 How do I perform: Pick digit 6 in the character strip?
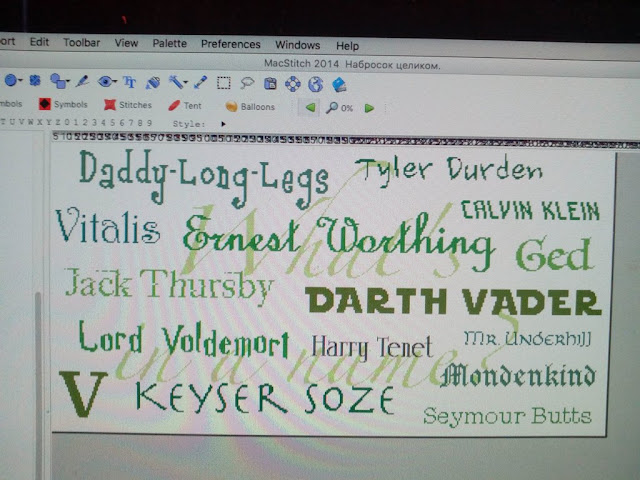[122, 122]
